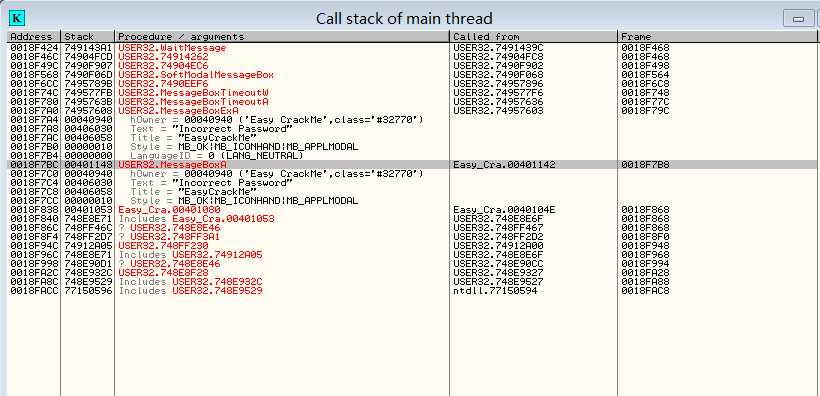Screen dimensions: 820x396
Task: Select the USER32.74914262 procedure entry
Action: [163, 56]
